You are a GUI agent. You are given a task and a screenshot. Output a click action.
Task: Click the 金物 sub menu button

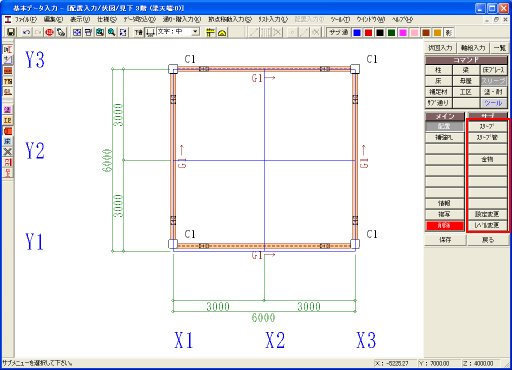pyautogui.click(x=487, y=159)
